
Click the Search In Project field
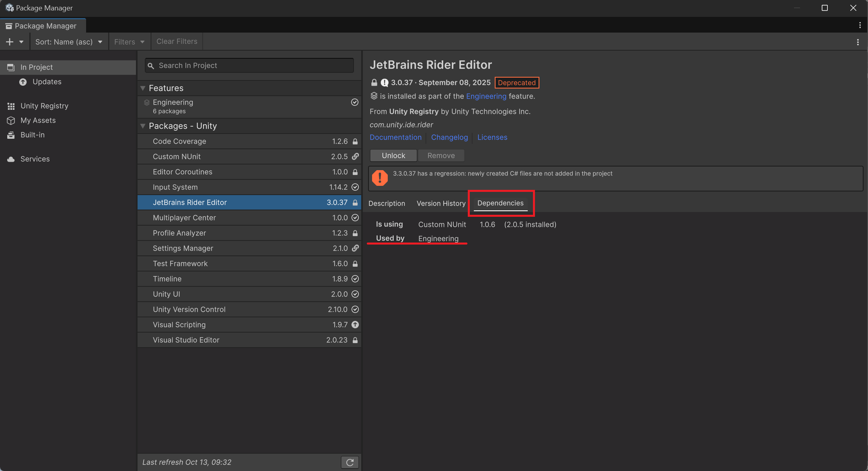249,66
